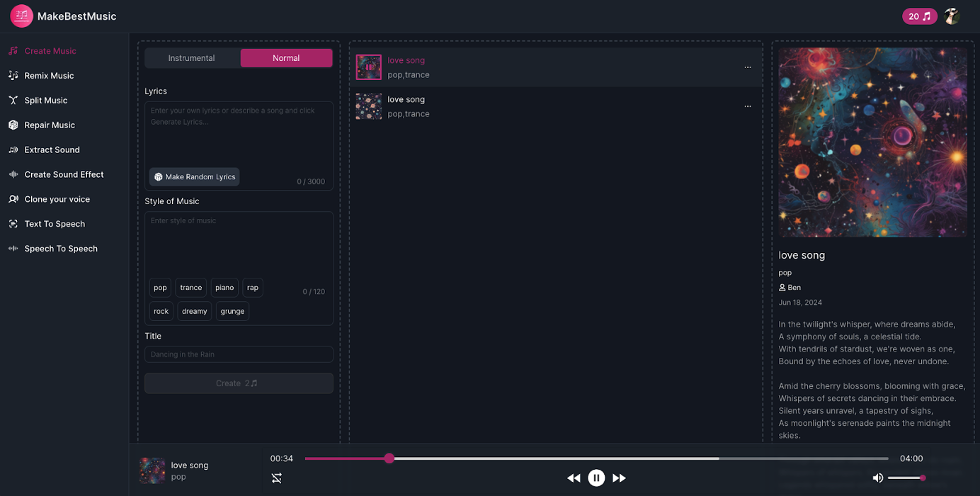Click the Speech To Speech icon
Screen dimensions: 980x496
(x=13, y=249)
